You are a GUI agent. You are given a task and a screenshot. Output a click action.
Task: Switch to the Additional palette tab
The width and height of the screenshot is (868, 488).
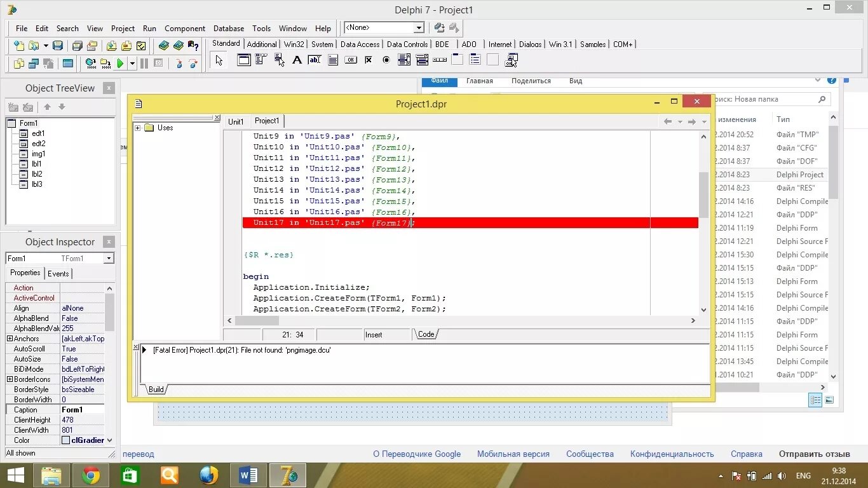[262, 44]
